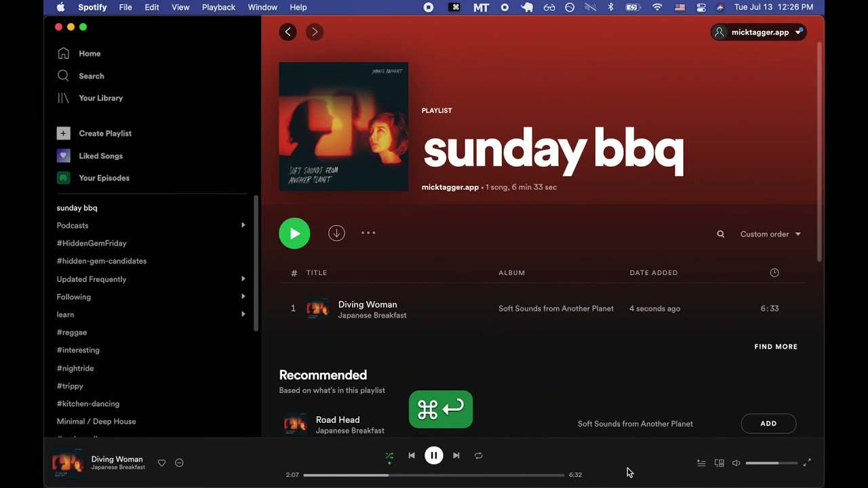The height and width of the screenshot is (488, 868).
Task: Download the sunday bbq playlist
Action: 336,233
